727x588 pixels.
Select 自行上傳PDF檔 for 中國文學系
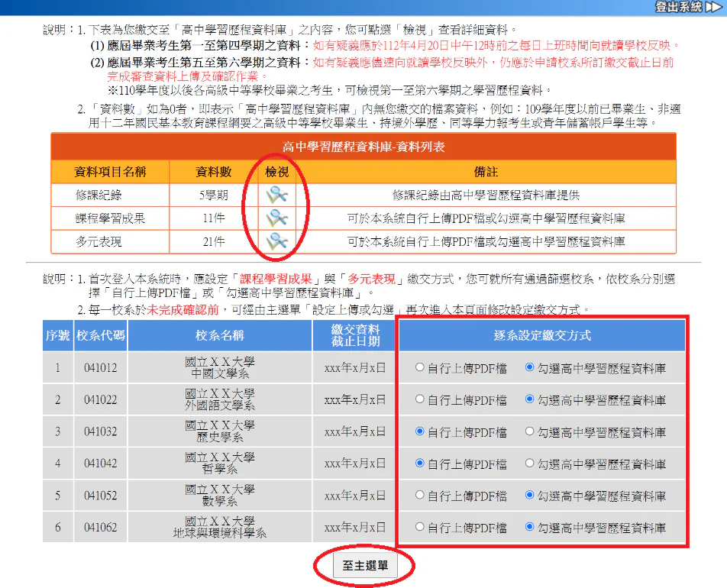[420, 367]
